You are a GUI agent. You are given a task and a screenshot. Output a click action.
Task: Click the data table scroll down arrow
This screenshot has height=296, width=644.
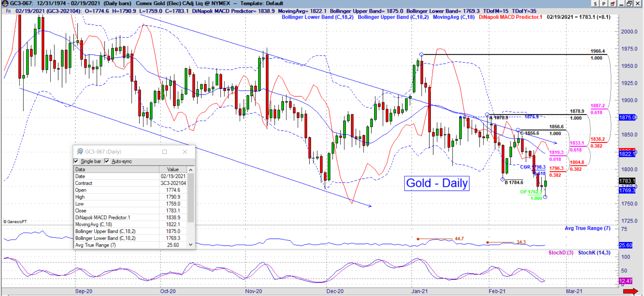[x=191, y=244]
